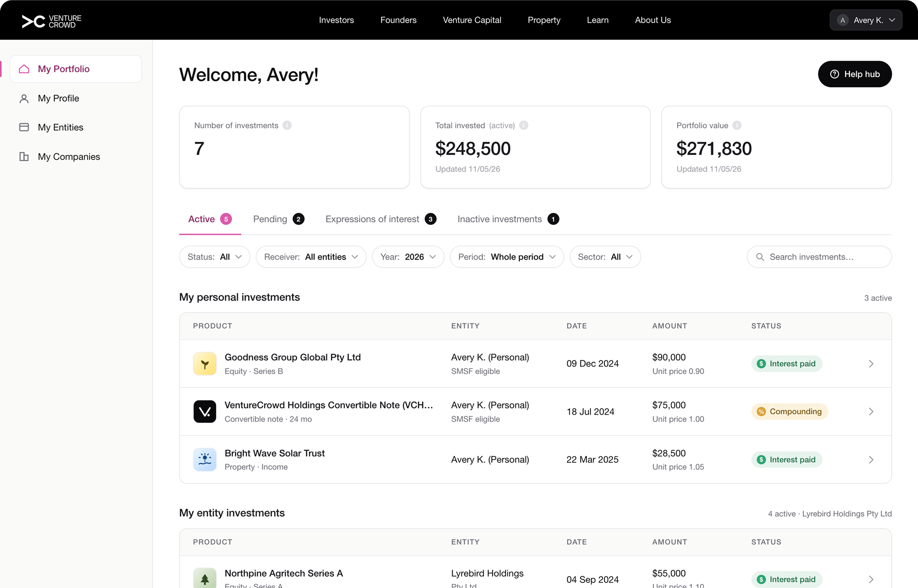Screen dimensions: 918x588
Task: Switch to the Active tab
Action: click(x=210, y=219)
